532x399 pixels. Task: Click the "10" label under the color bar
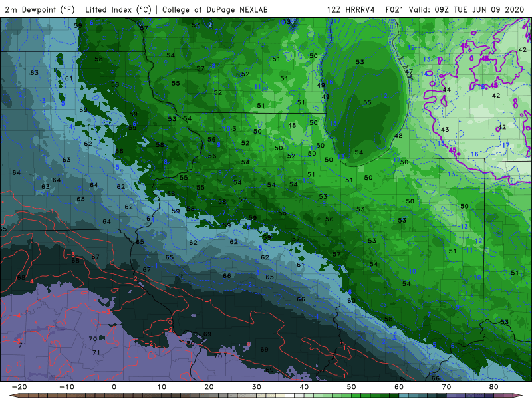pos(162,387)
